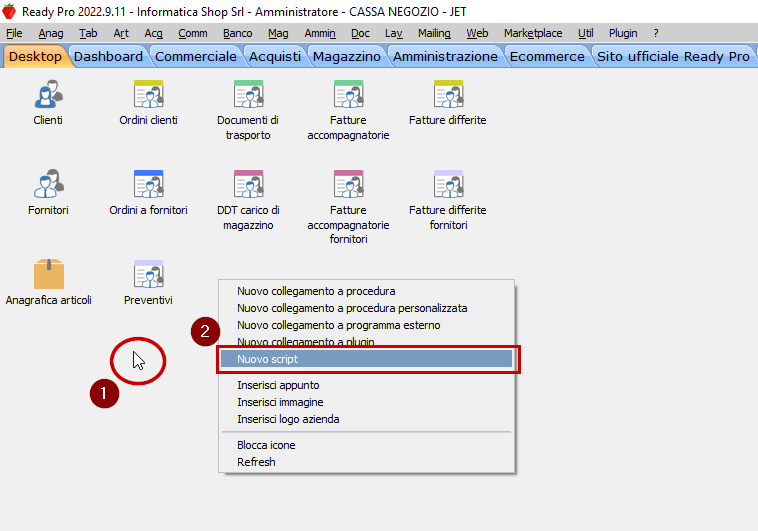The width and height of the screenshot is (758, 531).
Task: Choose Nuovo script in context menu
Action: (x=366, y=359)
